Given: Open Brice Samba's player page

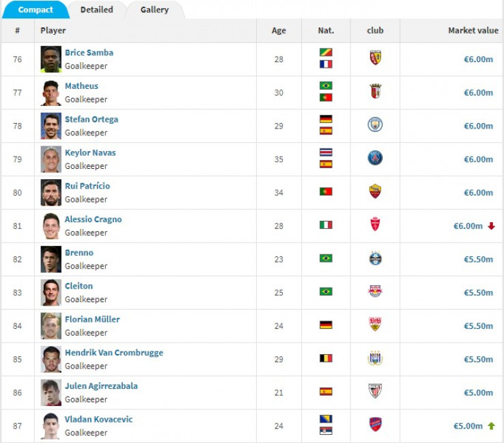Looking at the screenshot, I should point(89,53).
